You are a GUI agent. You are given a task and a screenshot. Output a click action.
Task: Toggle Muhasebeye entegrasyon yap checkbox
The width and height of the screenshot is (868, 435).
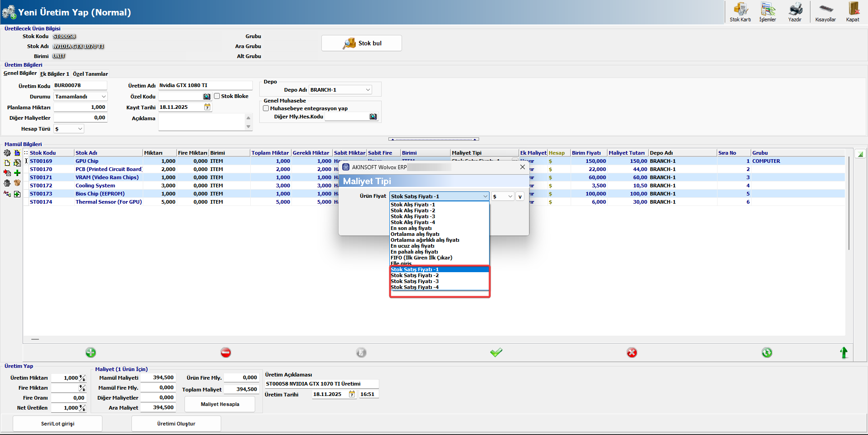pos(266,108)
